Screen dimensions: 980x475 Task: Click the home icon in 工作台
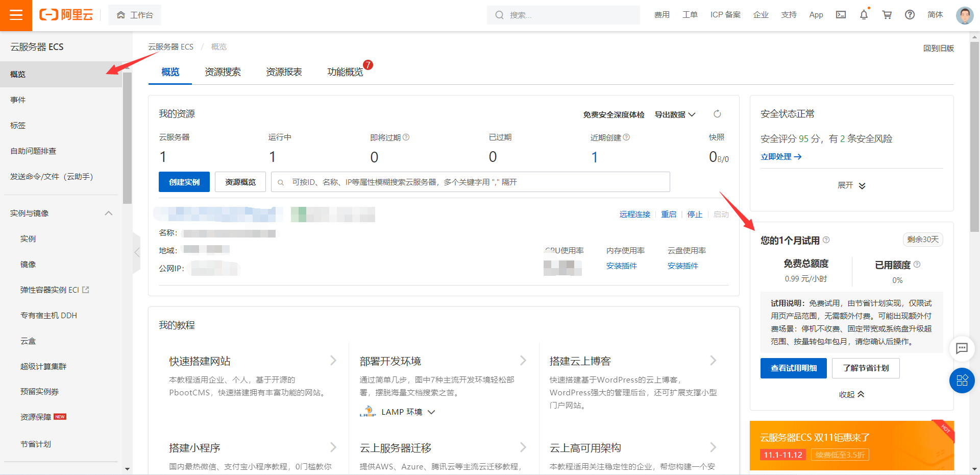(121, 15)
